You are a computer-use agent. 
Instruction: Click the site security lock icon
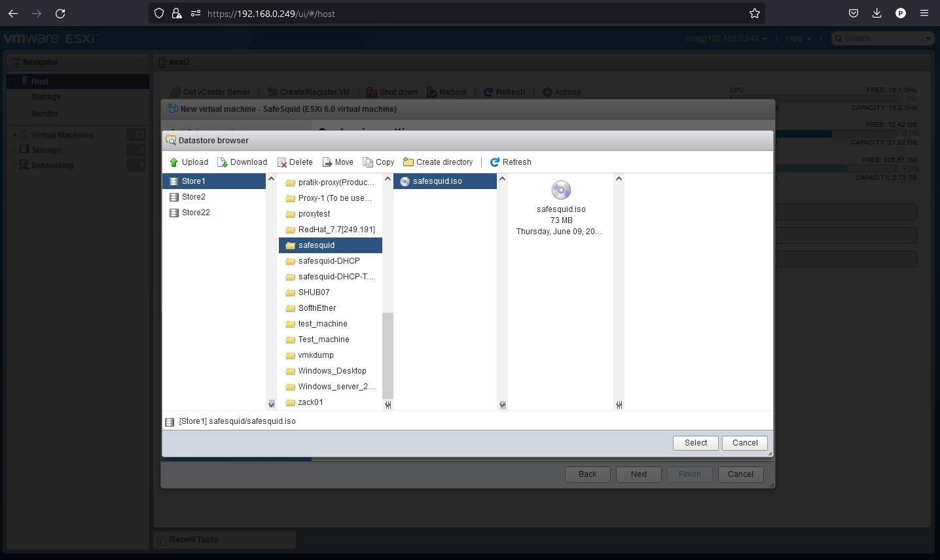click(x=177, y=13)
